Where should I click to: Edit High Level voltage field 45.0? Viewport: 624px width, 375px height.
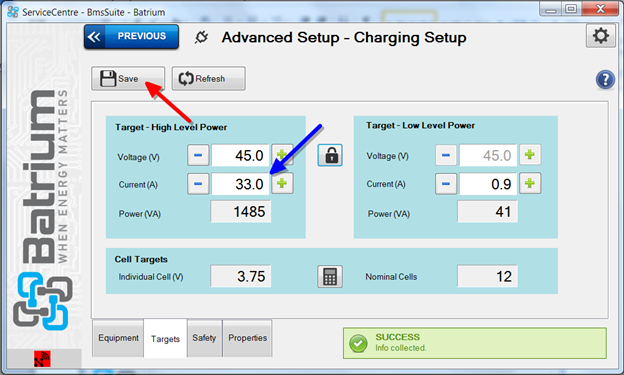tap(240, 155)
